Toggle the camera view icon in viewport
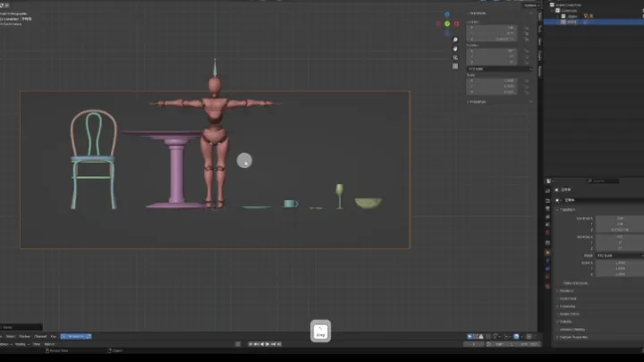The width and height of the screenshot is (644, 362). click(x=455, y=57)
